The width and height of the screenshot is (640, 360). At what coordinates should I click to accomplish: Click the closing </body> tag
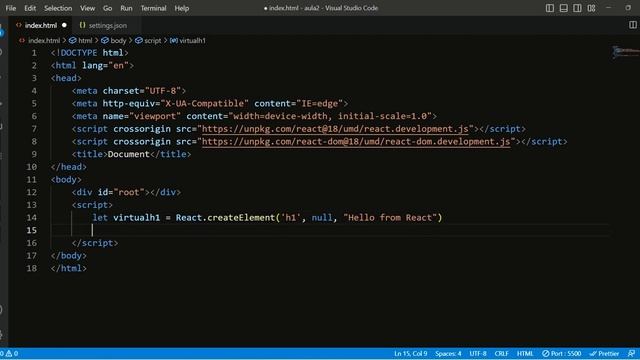(x=69, y=256)
